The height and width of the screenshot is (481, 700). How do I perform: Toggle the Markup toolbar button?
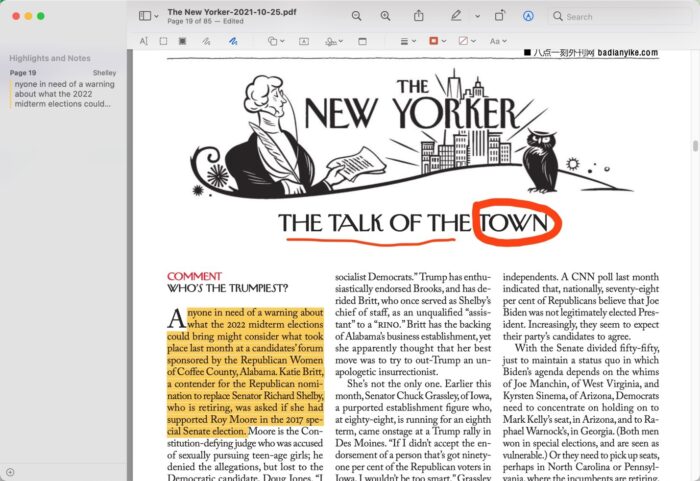[x=528, y=16]
